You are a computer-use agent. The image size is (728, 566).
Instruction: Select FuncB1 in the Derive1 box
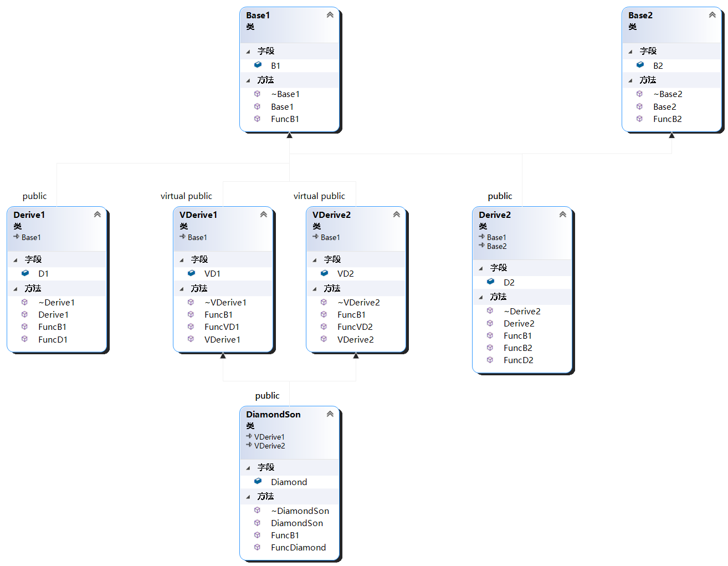(x=52, y=327)
